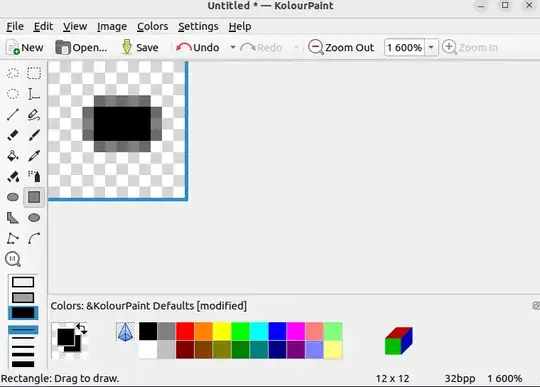The width and height of the screenshot is (540, 387).
Task: Select the Rounded Rectangle tool
Action: (x=13, y=197)
